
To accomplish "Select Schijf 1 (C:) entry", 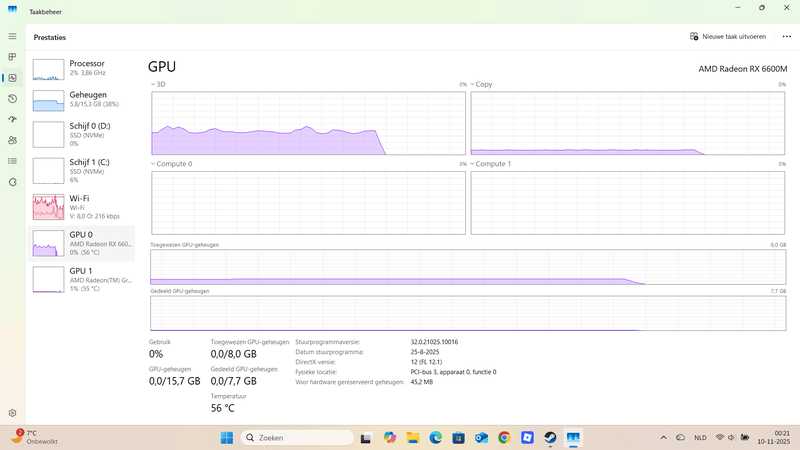I will tap(81, 170).
